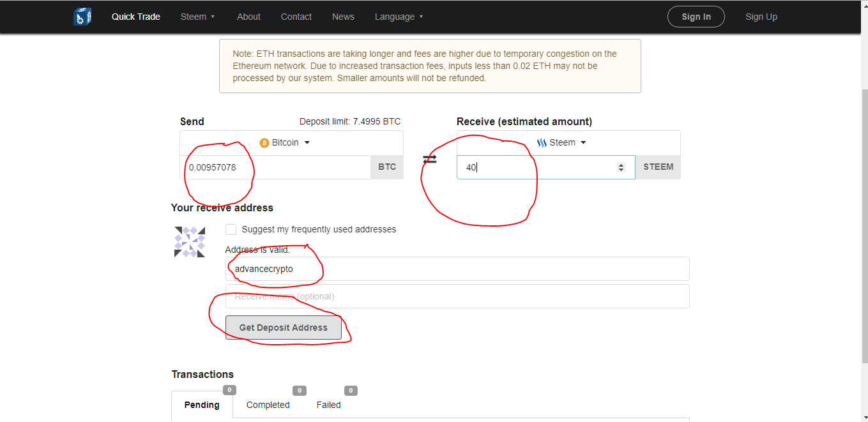
Task: Click the STEEM unit label
Action: click(x=658, y=167)
